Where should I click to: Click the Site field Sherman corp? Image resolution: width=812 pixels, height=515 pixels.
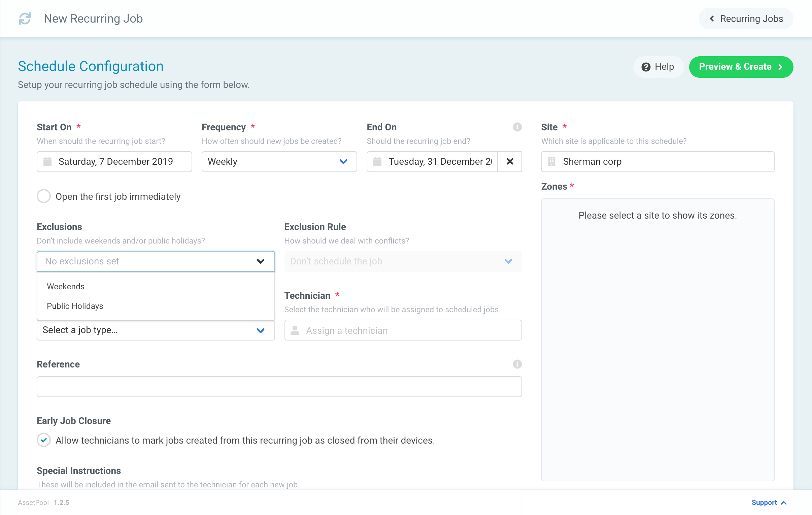click(657, 162)
